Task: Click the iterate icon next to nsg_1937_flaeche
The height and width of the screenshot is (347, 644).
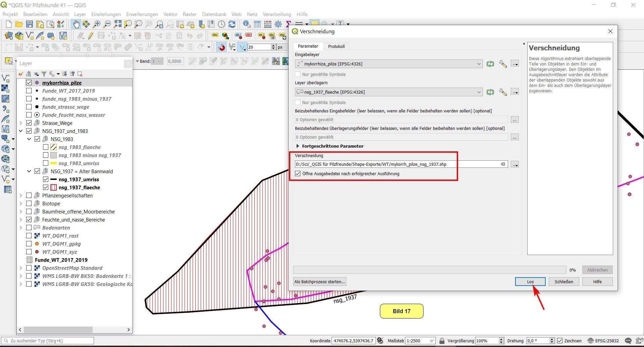Action: click(490, 92)
